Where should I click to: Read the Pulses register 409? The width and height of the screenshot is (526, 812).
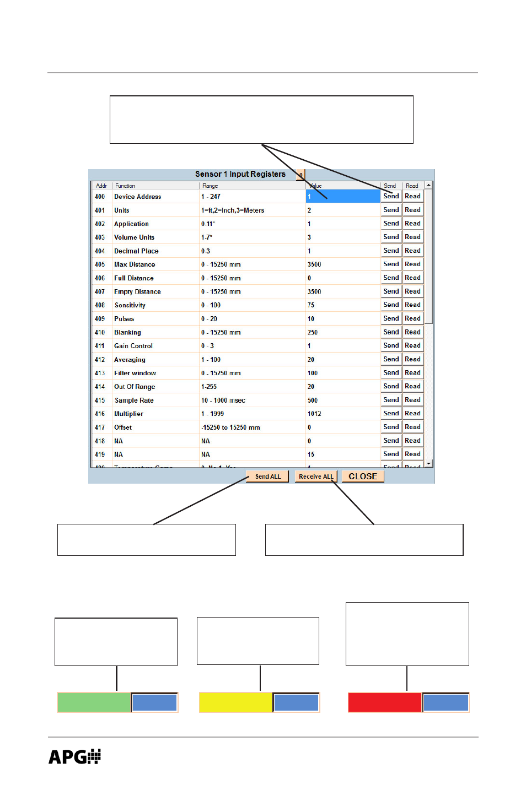pyautogui.click(x=412, y=318)
